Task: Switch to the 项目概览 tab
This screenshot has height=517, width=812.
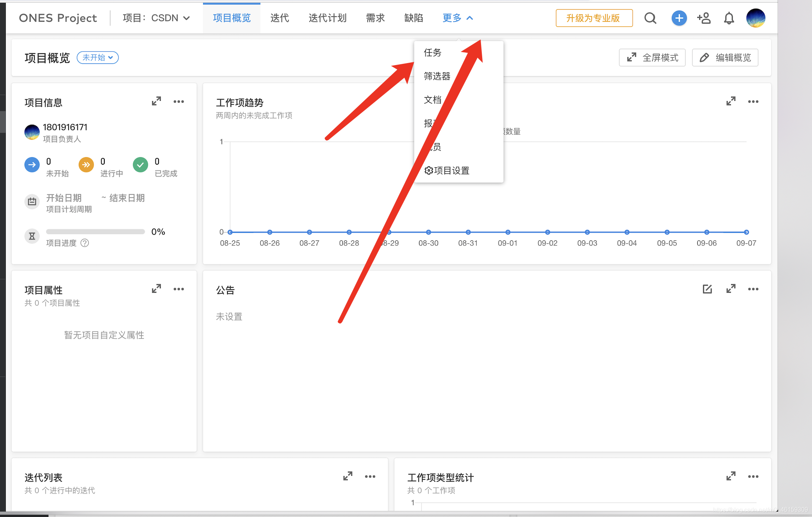Action: pos(232,18)
